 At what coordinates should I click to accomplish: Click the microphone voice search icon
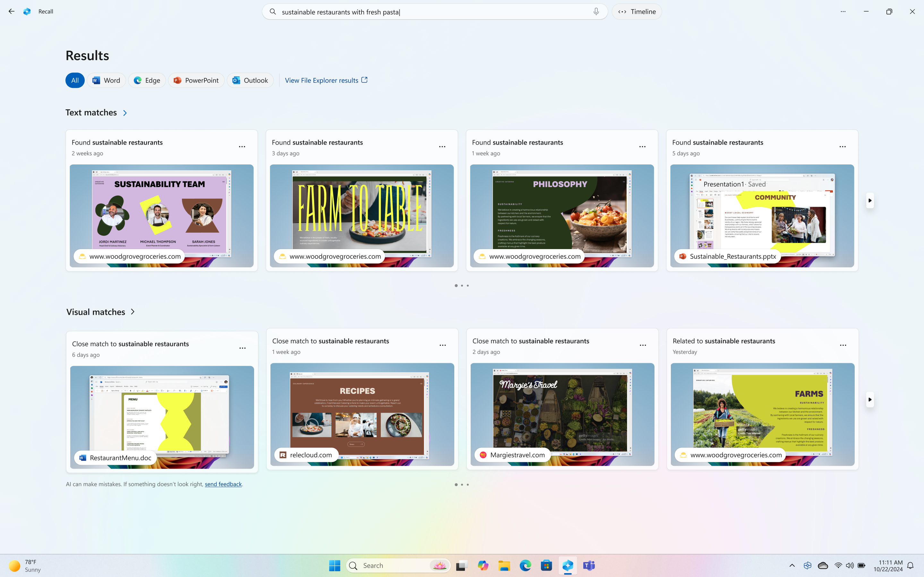(x=597, y=11)
